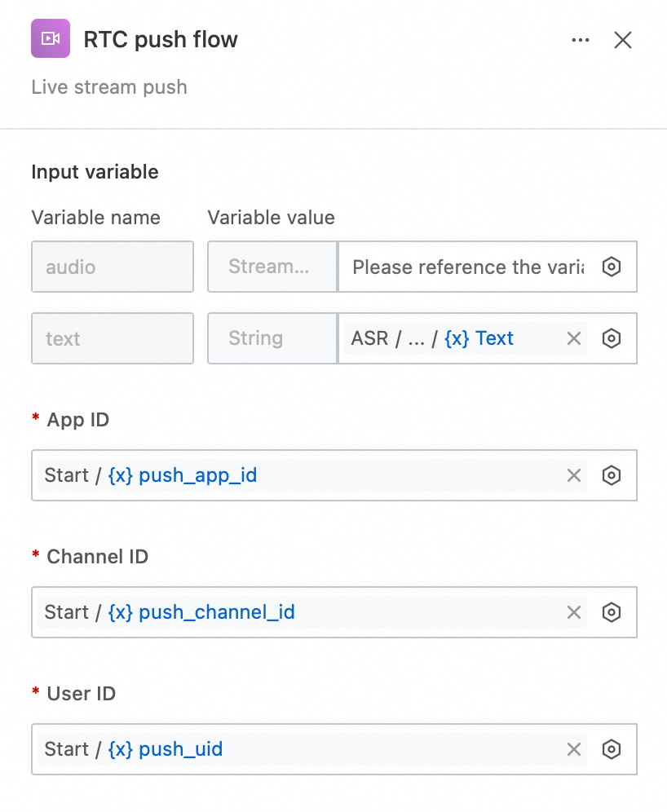Click hexagon settings icon for App ID
Viewport: 667px width, 812px height.
click(x=612, y=475)
